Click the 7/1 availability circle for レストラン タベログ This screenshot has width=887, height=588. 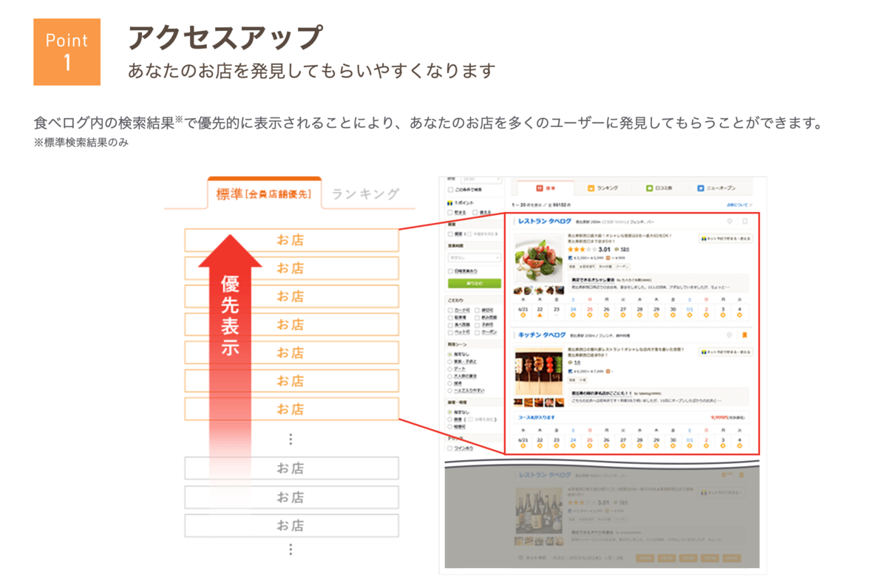[689, 315]
